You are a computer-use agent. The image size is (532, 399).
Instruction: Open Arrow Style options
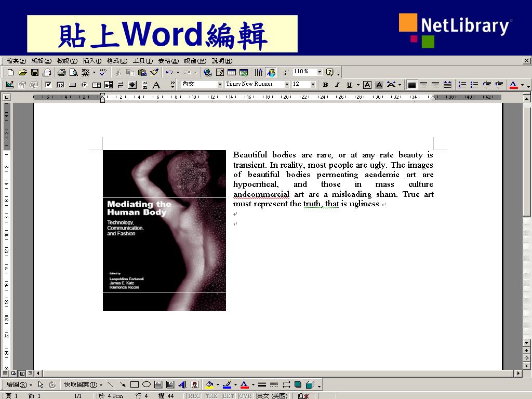[286, 384]
